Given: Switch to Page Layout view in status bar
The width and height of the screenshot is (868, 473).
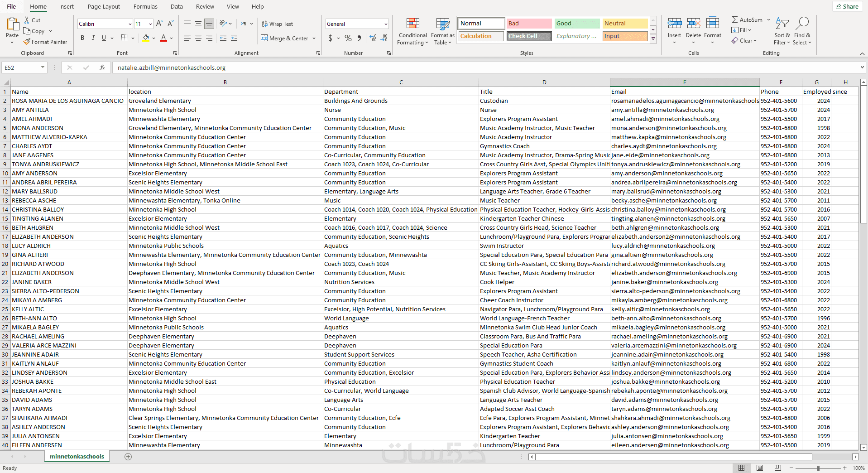Looking at the screenshot, I should click(760, 468).
